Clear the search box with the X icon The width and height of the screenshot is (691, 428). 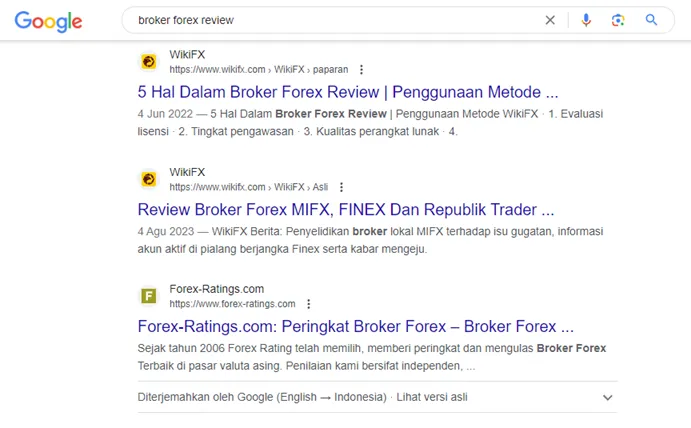[x=550, y=20]
